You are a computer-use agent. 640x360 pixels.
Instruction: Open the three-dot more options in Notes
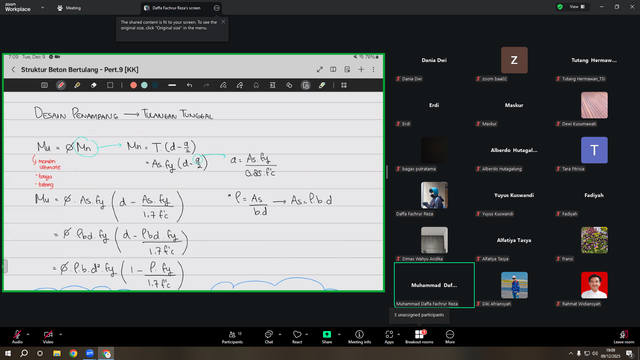coord(373,70)
